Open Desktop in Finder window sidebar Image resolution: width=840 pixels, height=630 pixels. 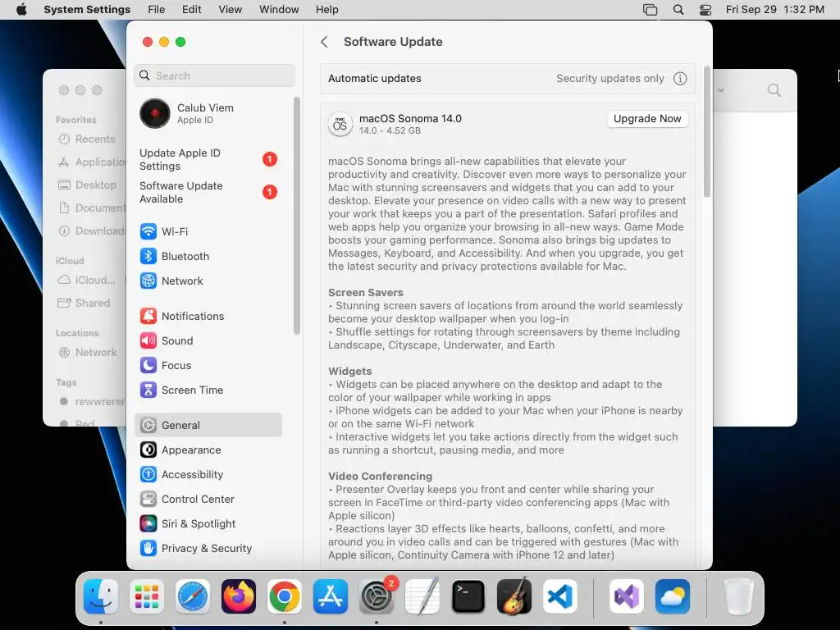[87, 185]
